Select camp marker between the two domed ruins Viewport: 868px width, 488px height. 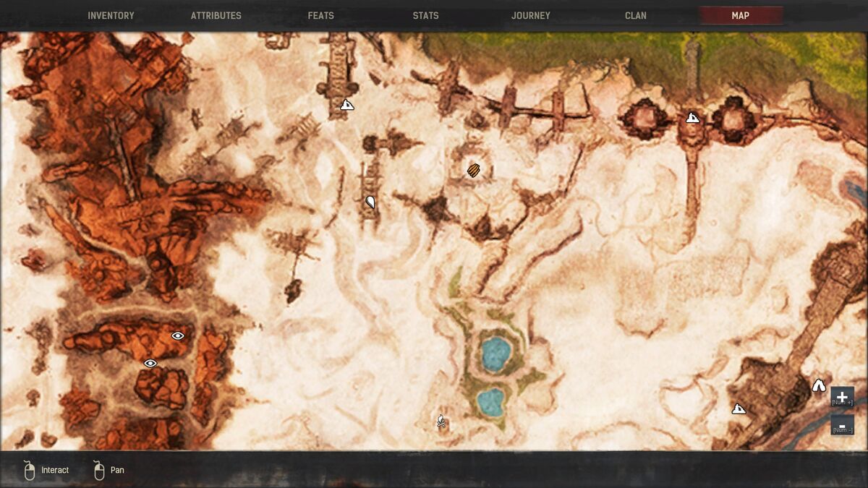click(x=692, y=118)
